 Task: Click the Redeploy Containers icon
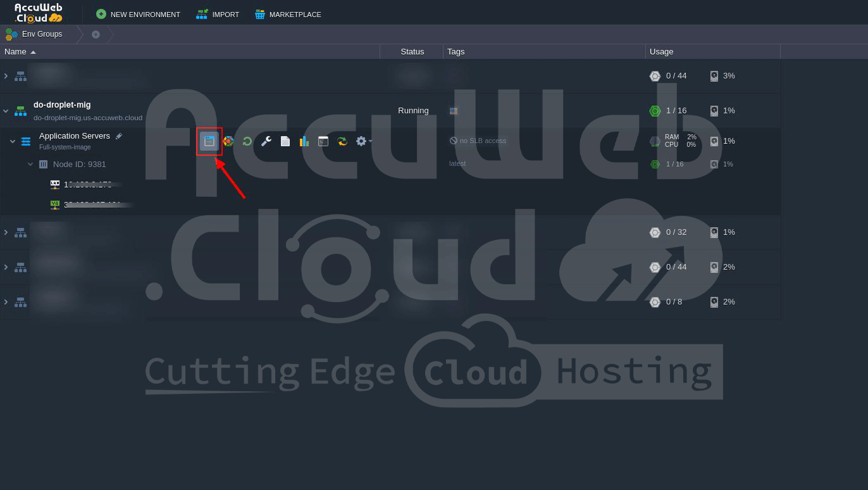click(x=342, y=141)
